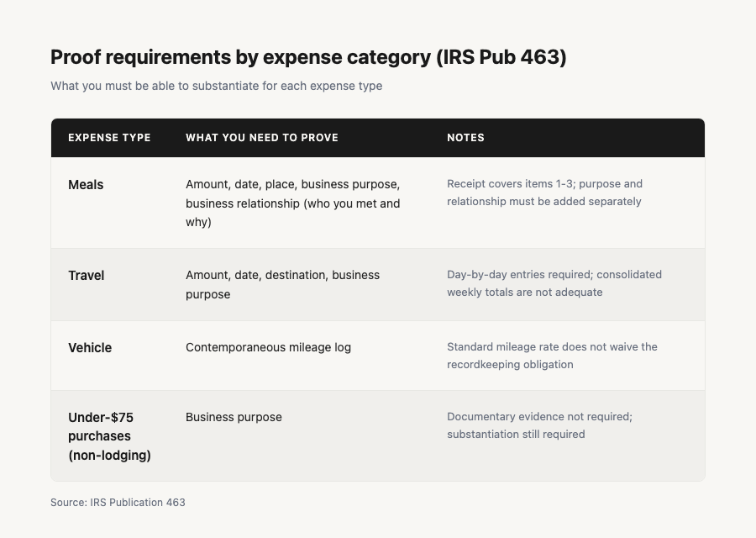Click the 'NOTES' column header

click(x=465, y=138)
